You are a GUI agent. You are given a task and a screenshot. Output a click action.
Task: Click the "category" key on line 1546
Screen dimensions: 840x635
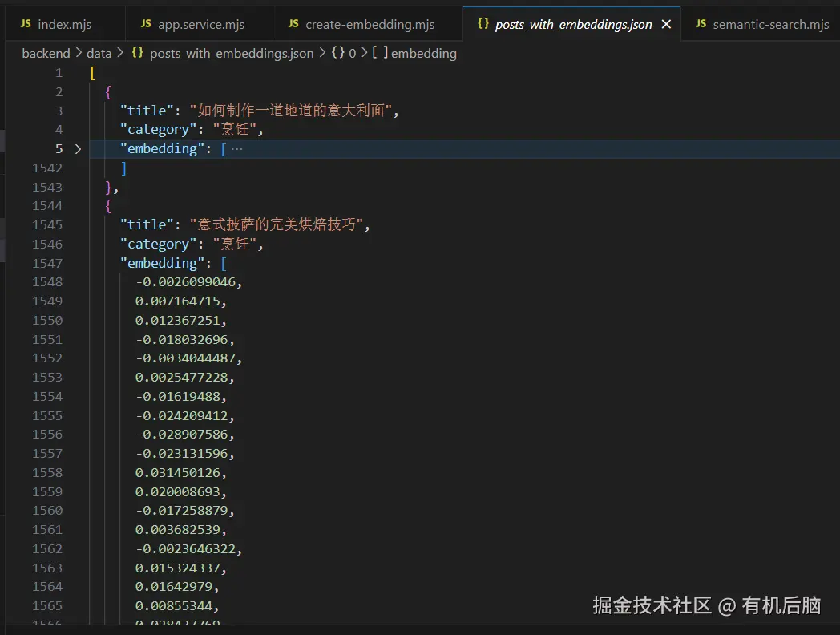tap(159, 245)
